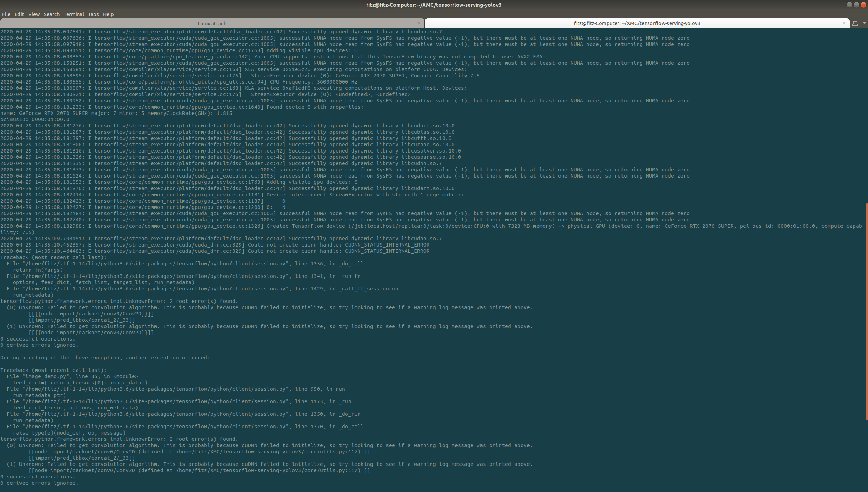The image size is (868, 492).
Task: Open the Help menu
Action: pos(108,14)
